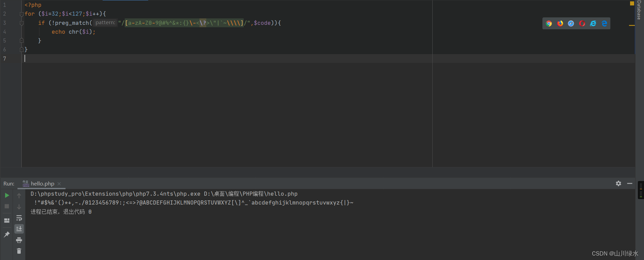Clear console output with the trash icon
The width and height of the screenshot is (644, 260).
19,251
